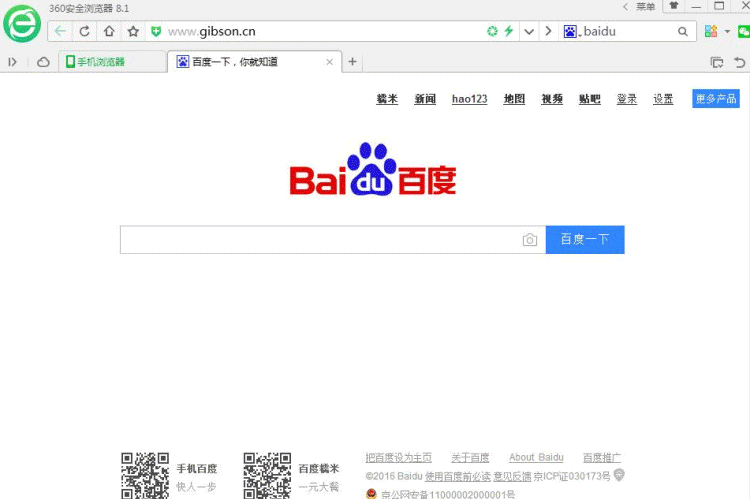Click 把百度设为主页 link
The height and width of the screenshot is (499, 750).
pos(398,458)
